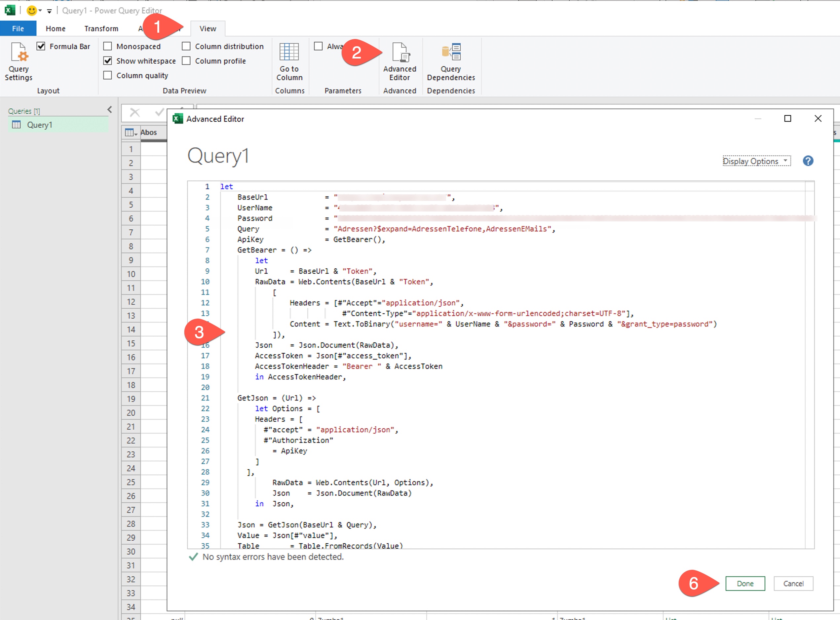
Task: Click the smiley feedback icon in the titlebar
Action: 31,11
